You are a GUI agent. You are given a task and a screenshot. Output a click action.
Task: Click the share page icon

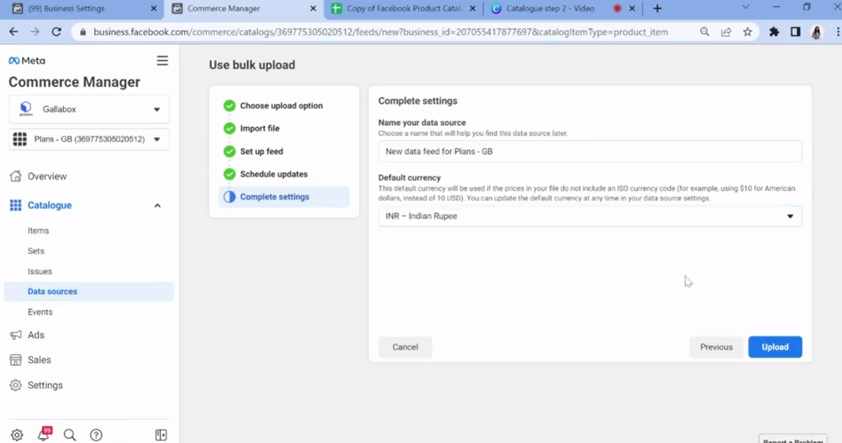point(726,32)
